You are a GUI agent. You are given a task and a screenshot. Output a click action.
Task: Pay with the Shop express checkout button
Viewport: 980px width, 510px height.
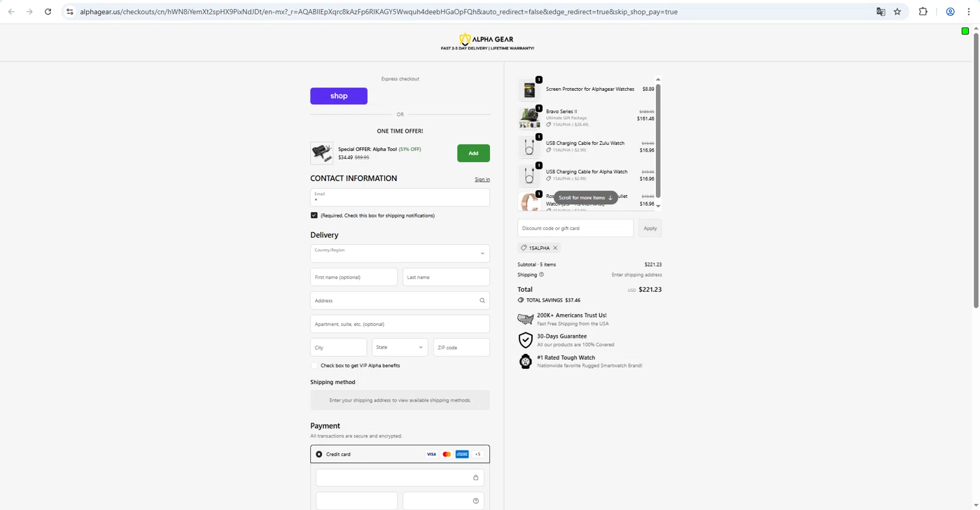point(338,96)
